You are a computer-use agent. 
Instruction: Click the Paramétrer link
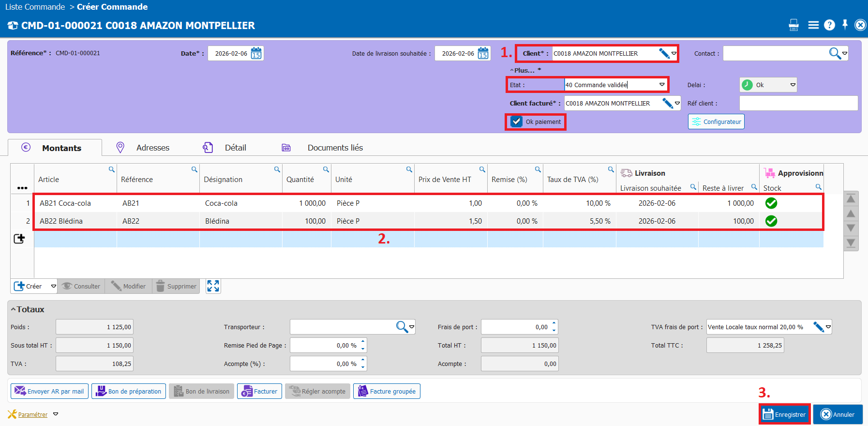coord(32,414)
